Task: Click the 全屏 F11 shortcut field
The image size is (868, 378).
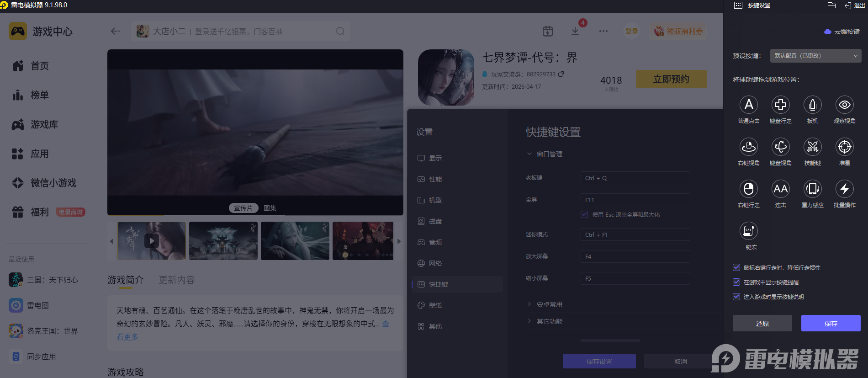Action: [x=635, y=200]
